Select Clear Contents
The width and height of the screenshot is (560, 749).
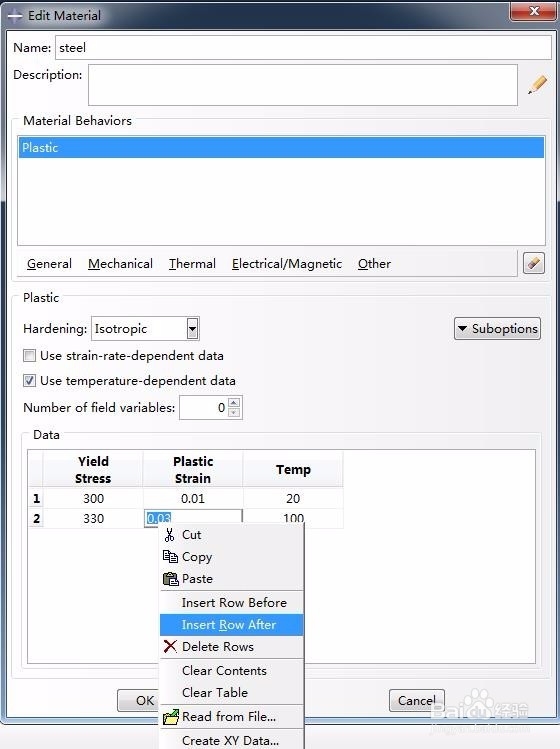coord(232,671)
